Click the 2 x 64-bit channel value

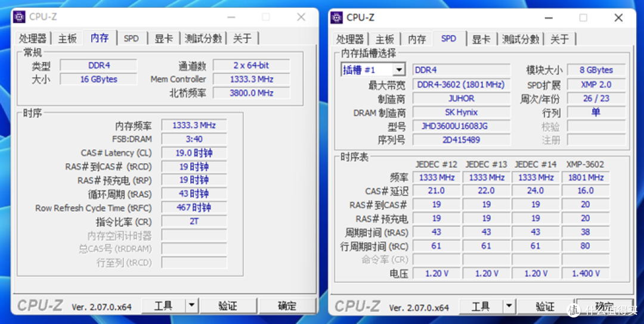[252, 65]
